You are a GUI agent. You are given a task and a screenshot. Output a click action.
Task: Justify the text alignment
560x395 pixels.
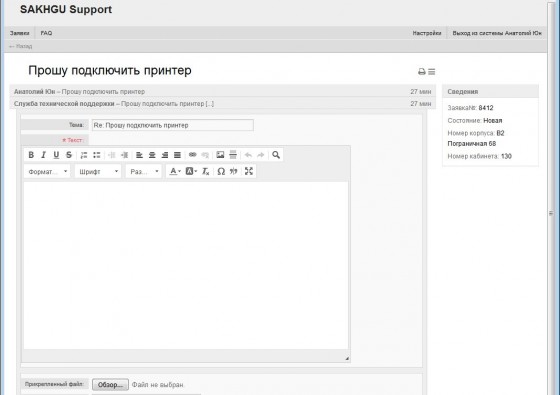coord(177,155)
